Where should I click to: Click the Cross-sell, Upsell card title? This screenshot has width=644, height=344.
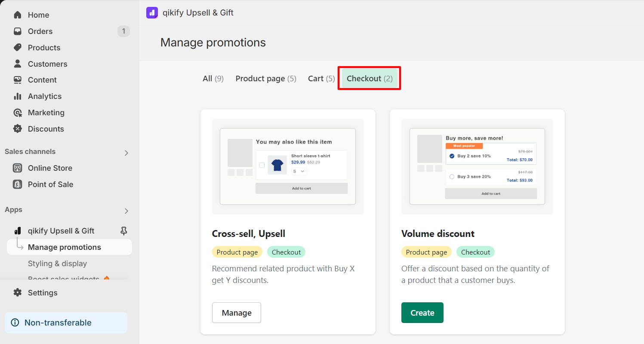249,233
